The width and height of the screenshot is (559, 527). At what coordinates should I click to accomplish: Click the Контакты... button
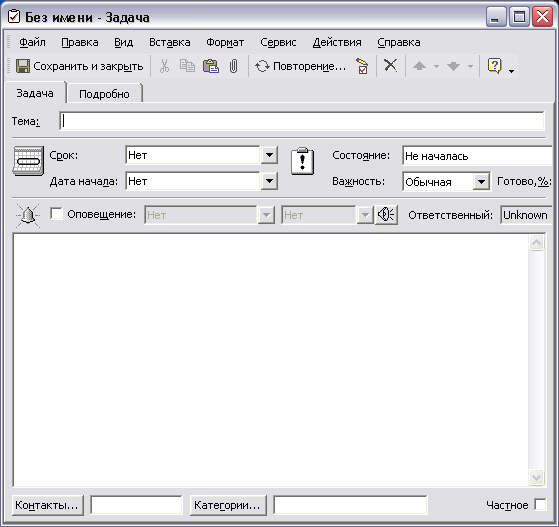pos(47,505)
